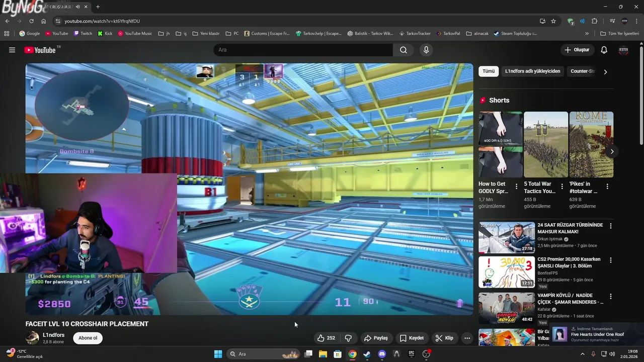Screen dimensions: 644x362
Task: Show hidden system tray icons
Action: [583, 354]
